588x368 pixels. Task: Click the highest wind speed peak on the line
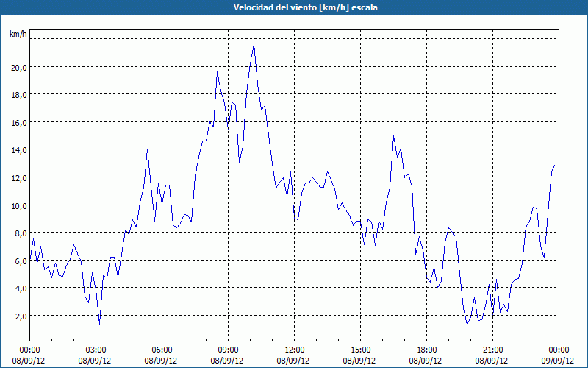(254, 44)
